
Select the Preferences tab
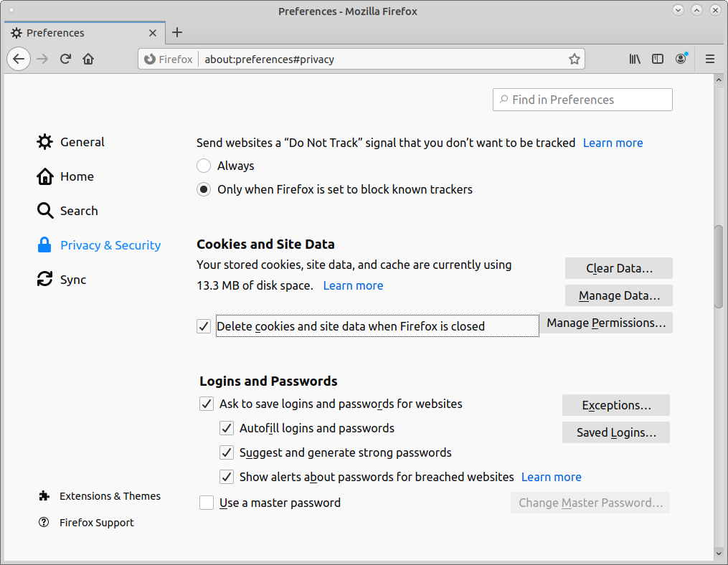[x=84, y=33]
